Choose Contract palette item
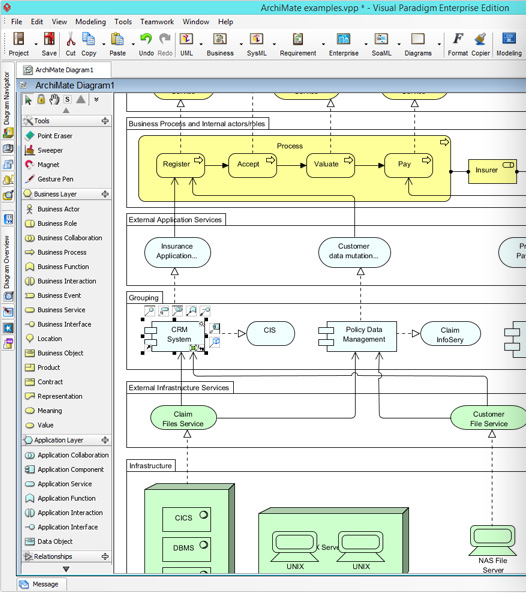526x593 pixels. pos(50,382)
